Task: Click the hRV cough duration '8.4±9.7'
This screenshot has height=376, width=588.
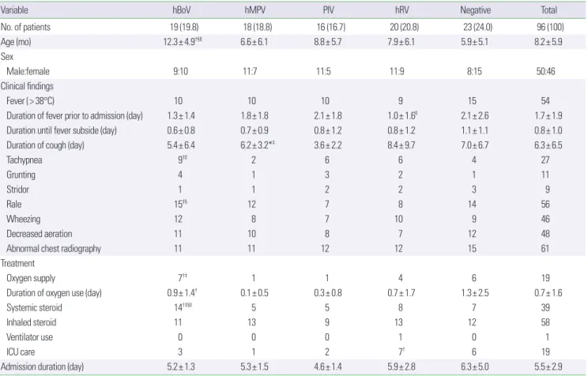Action: click(x=401, y=145)
